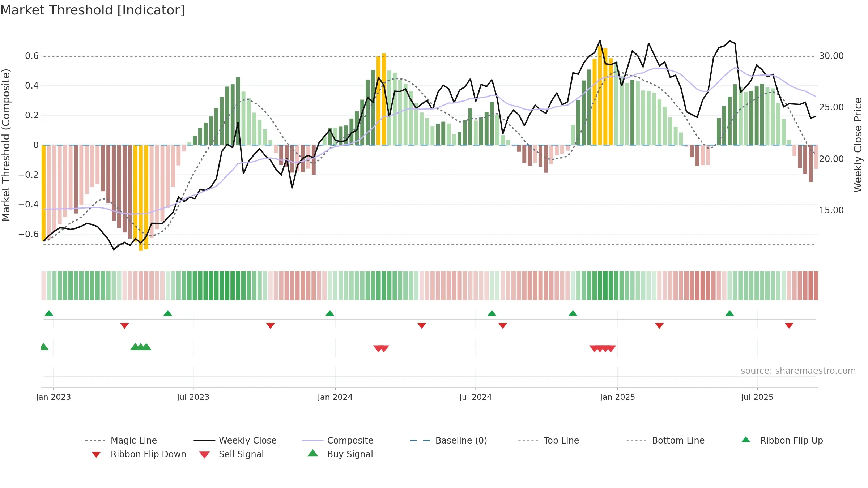Toggle the Bottom Line legend entry
This screenshot has height=488, width=868.
[x=665, y=440]
